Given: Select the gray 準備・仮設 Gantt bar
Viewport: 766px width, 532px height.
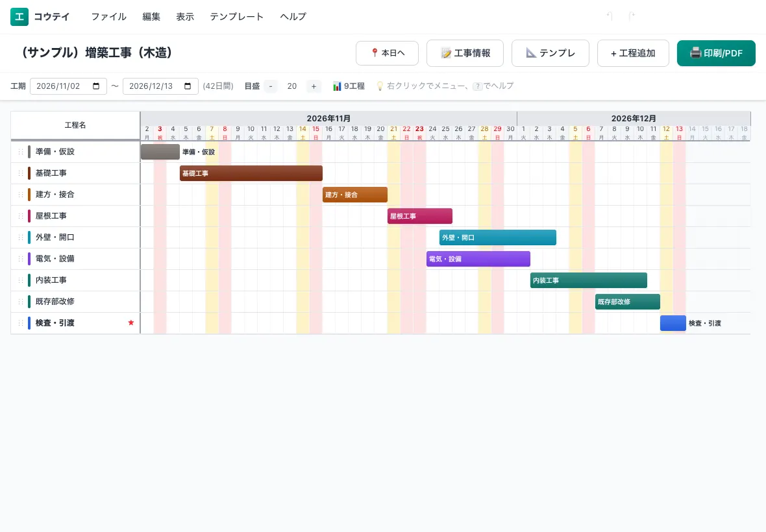Looking at the screenshot, I should 160,152.
